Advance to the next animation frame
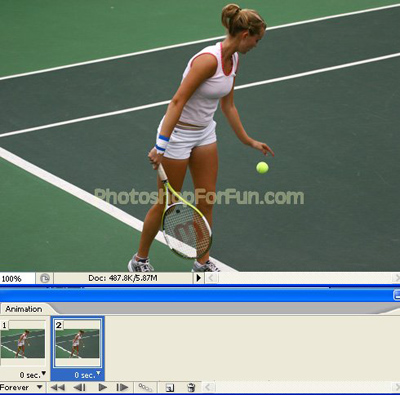The height and width of the screenshot is (395, 400). click(122, 387)
